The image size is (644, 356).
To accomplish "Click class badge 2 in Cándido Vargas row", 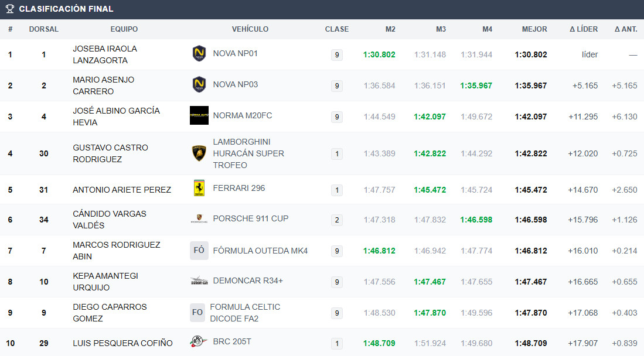I will point(337,220).
